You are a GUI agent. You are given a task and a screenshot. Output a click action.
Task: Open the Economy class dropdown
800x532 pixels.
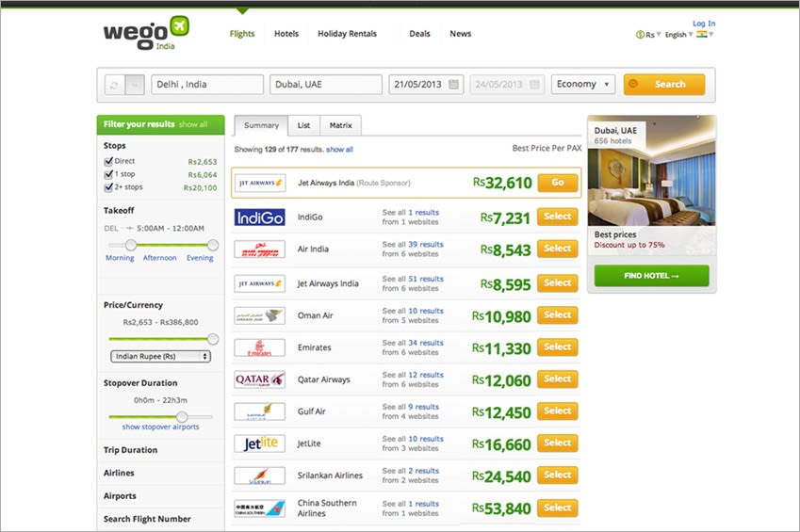pos(583,84)
